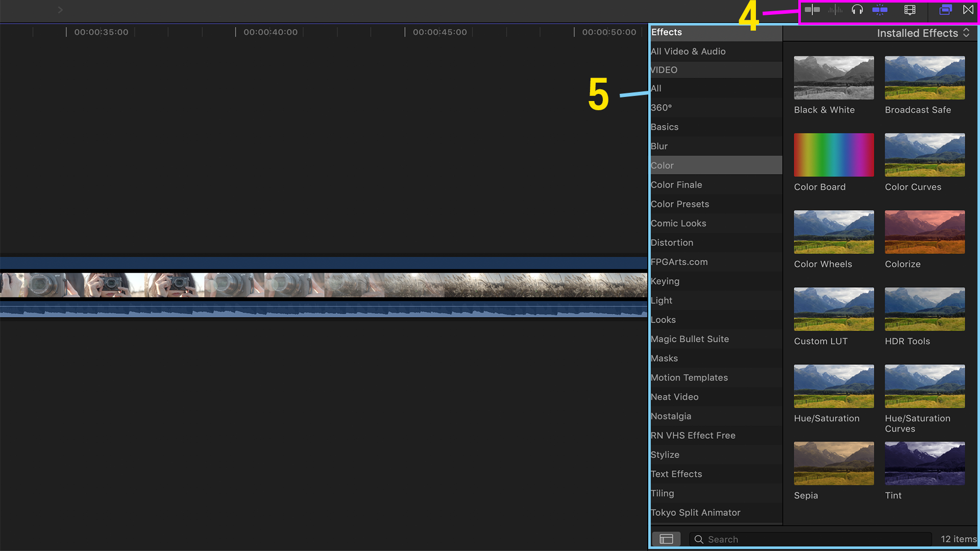Click the solo headphones icon
Viewport: 980px width, 551px height.
857,10
